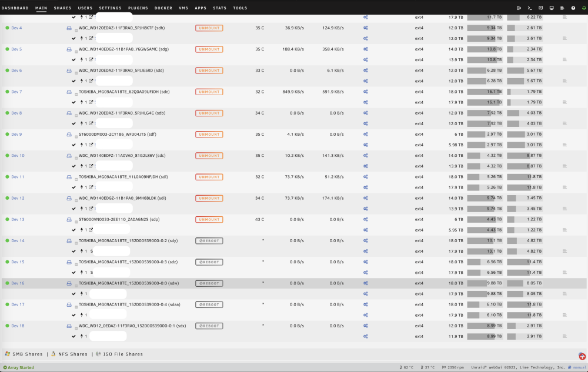588x372 pixels.
Task: Open the terminal icon in top bar
Action: tap(530, 8)
